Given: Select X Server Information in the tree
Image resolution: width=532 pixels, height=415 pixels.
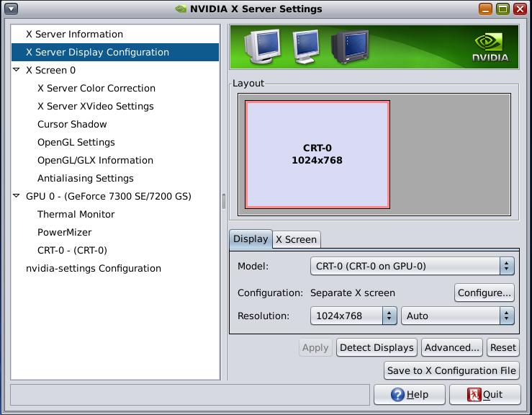Looking at the screenshot, I should 74,34.
